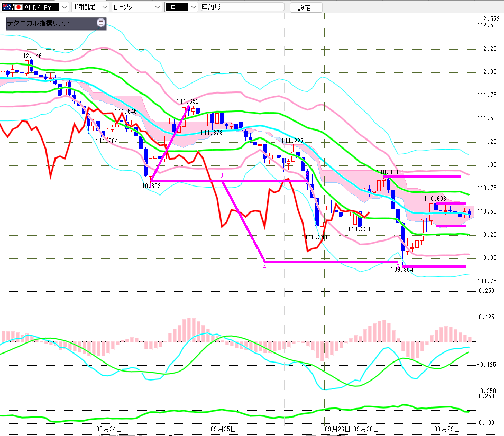Select the 09月26日 date label

[x=337, y=429]
